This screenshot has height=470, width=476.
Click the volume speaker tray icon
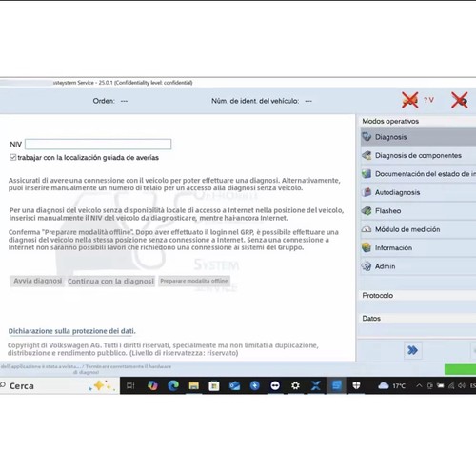coord(462,385)
